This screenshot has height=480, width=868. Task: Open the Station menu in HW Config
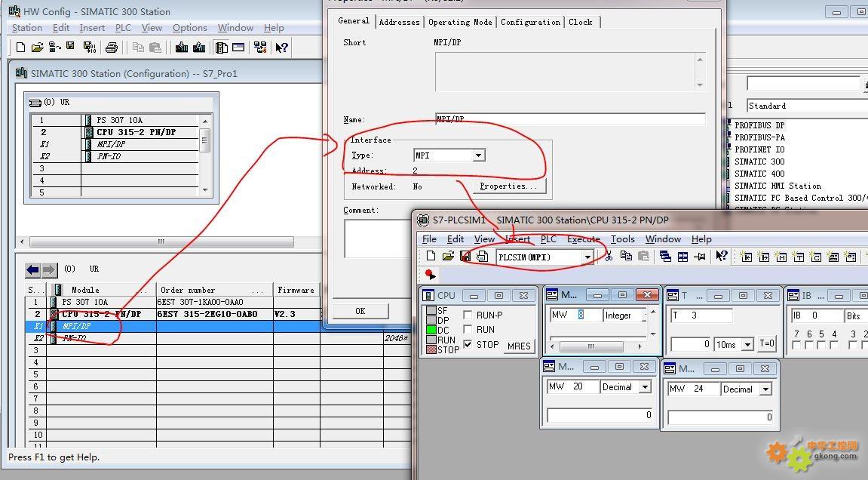(x=26, y=28)
